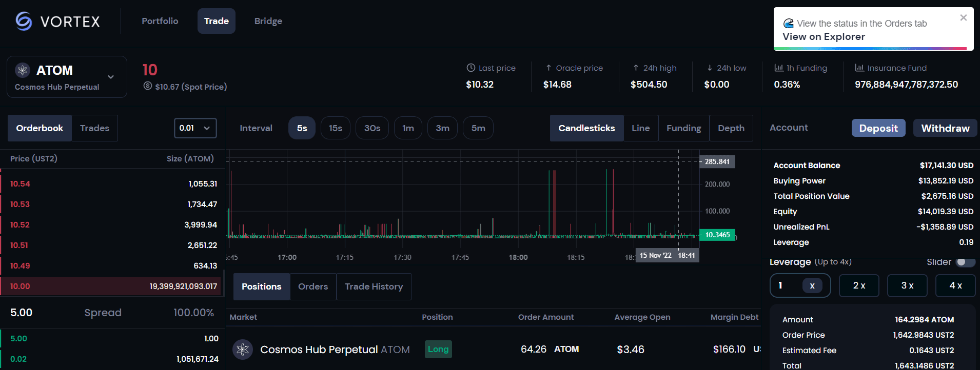Viewport: 980px width, 370px height.
Task: Click the down arrow icon beside 24h low
Action: pos(710,68)
